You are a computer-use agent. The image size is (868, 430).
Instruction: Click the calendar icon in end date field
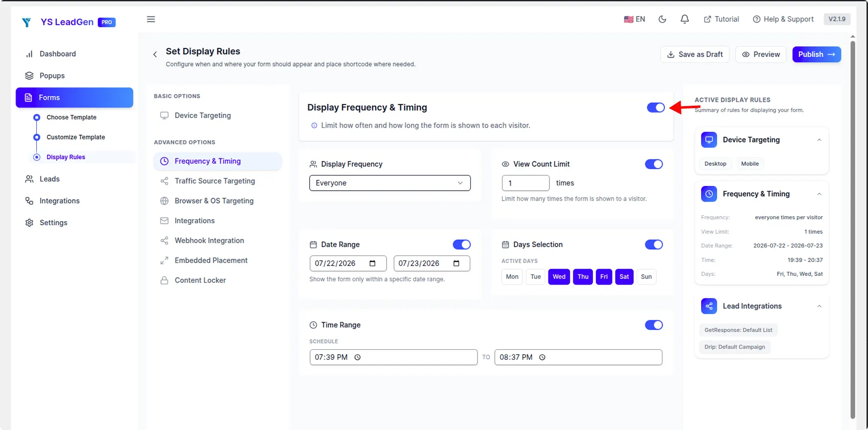(x=457, y=263)
